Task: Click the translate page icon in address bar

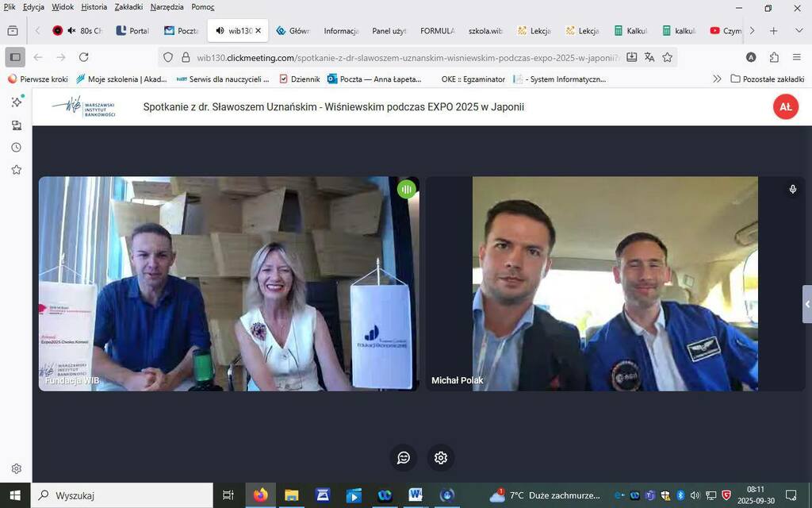Action: click(649, 57)
